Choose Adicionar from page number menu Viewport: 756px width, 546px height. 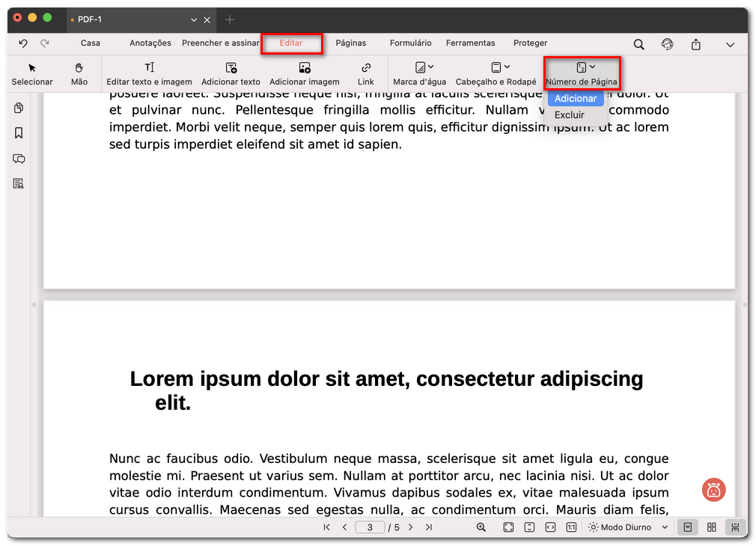tap(576, 99)
